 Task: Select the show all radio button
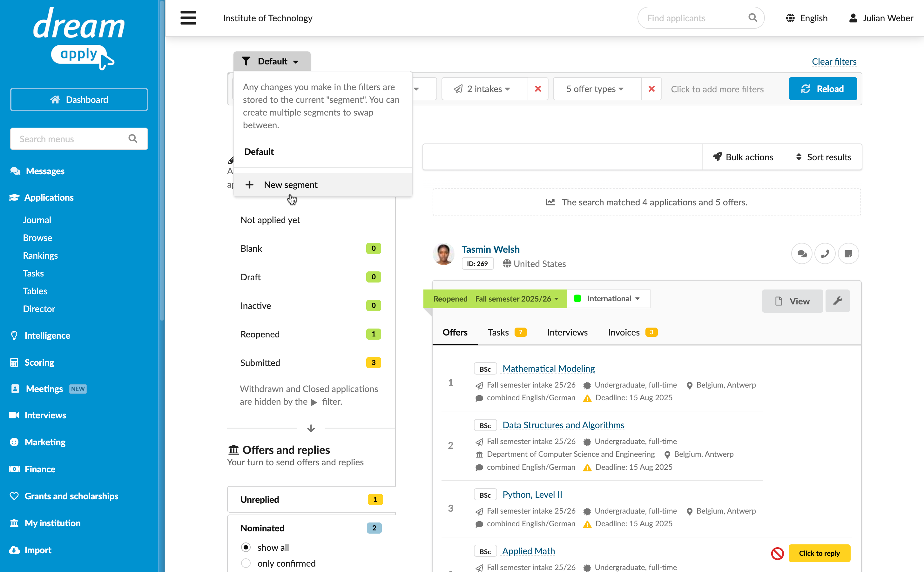[246, 548]
